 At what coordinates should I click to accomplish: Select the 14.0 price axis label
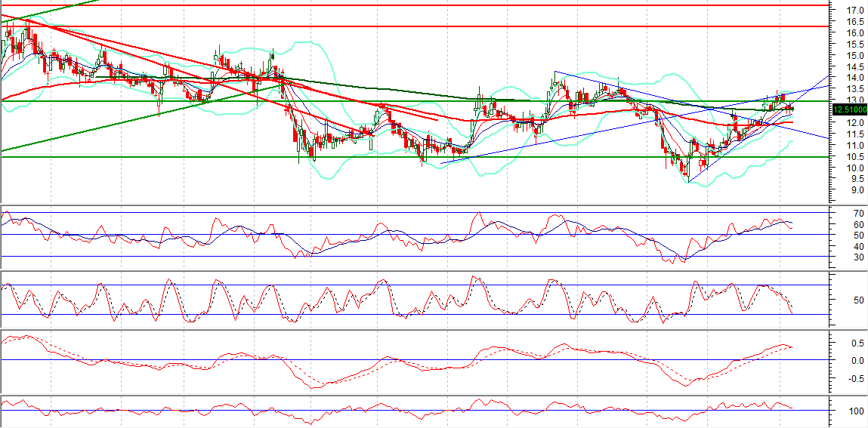(856, 78)
